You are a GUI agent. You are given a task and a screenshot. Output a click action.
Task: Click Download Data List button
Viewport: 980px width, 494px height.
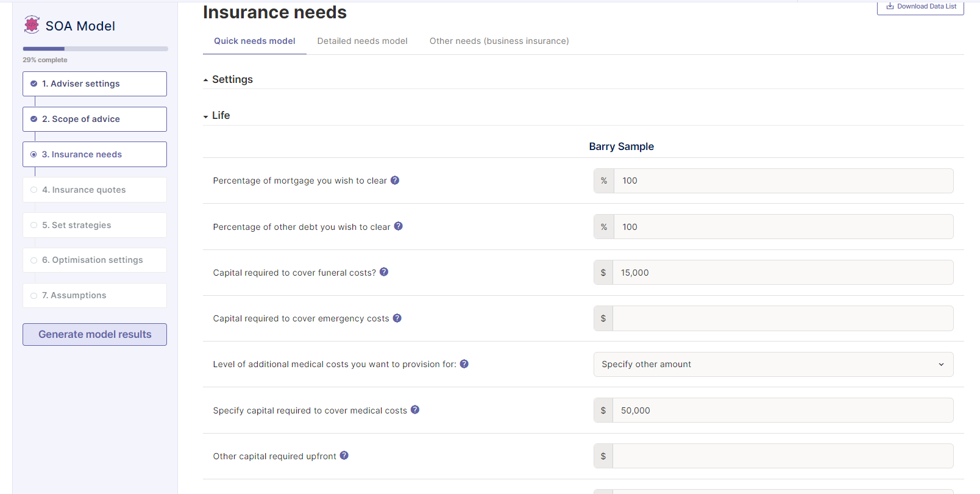click(x=920, y=7)
